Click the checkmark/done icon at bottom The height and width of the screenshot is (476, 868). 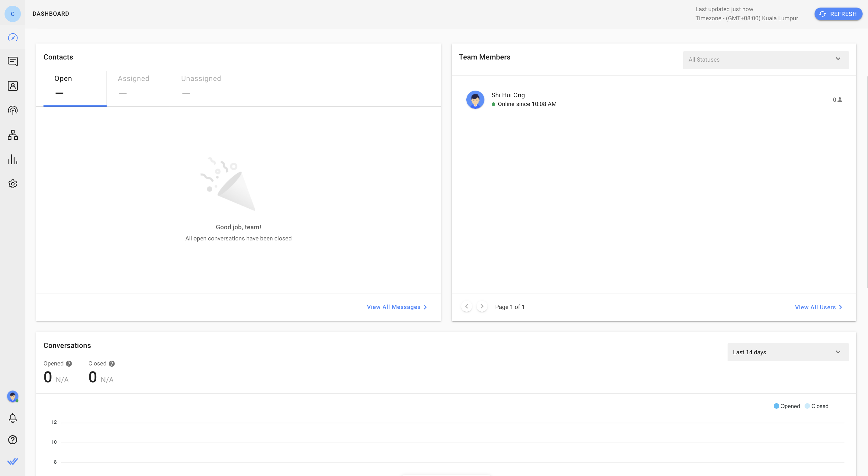coord(13,462)
